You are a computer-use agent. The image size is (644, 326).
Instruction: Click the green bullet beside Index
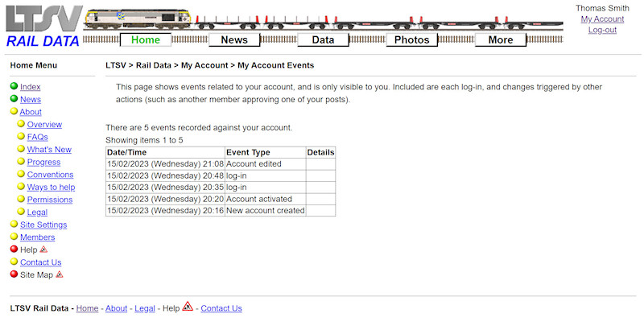(14, 86)
